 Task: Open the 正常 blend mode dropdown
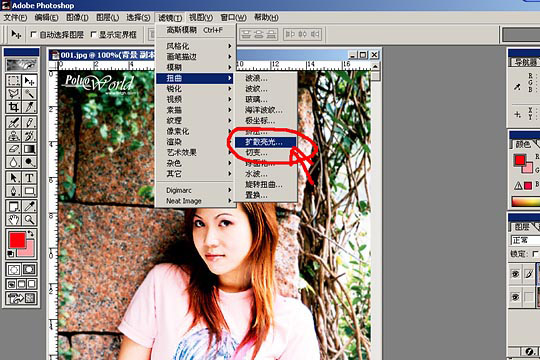[525, 240]
